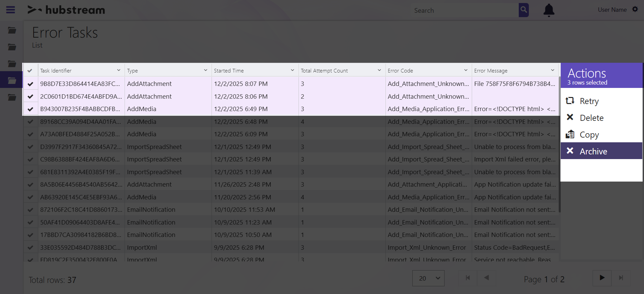
Task: Click the Retry arrows icon
Action: pos(570,101)
